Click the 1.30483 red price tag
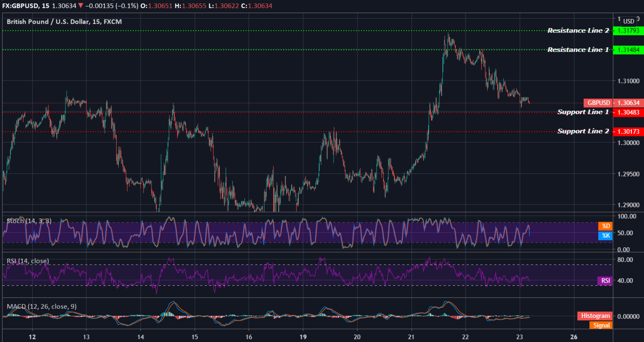The width and height of the screenshot is (644, 342). tap(629, 113)
